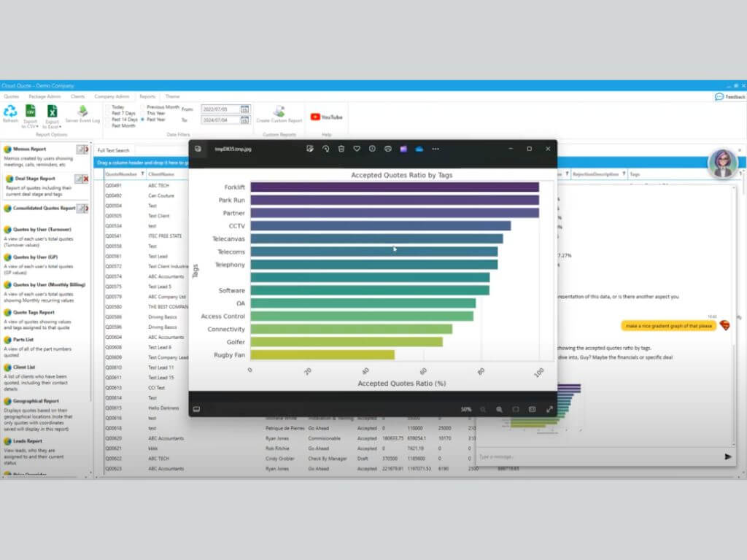The height and width of the screenshot is (560, 747).
Task: Select the Today date filter
Action: pyautogui.click(x=109, y=107)
